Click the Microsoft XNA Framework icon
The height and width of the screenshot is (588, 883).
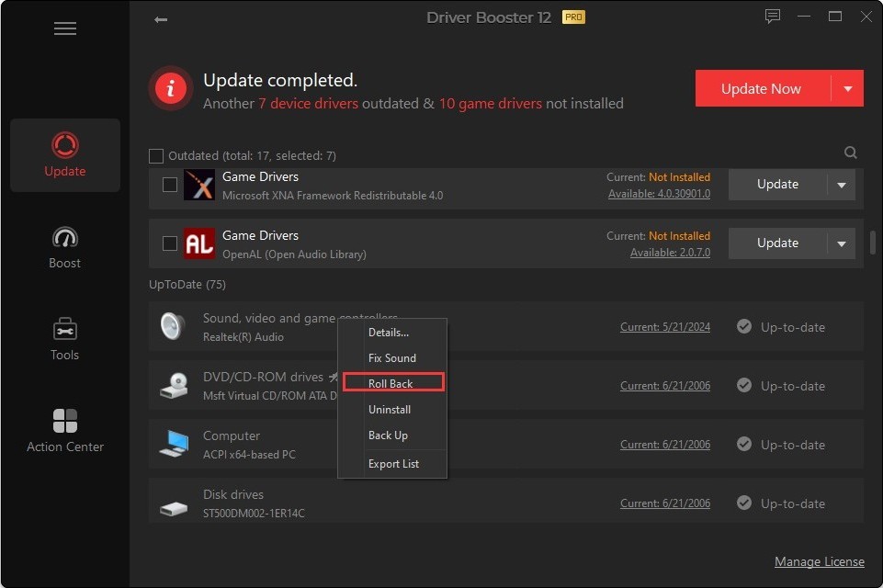(x=199, y=185)
